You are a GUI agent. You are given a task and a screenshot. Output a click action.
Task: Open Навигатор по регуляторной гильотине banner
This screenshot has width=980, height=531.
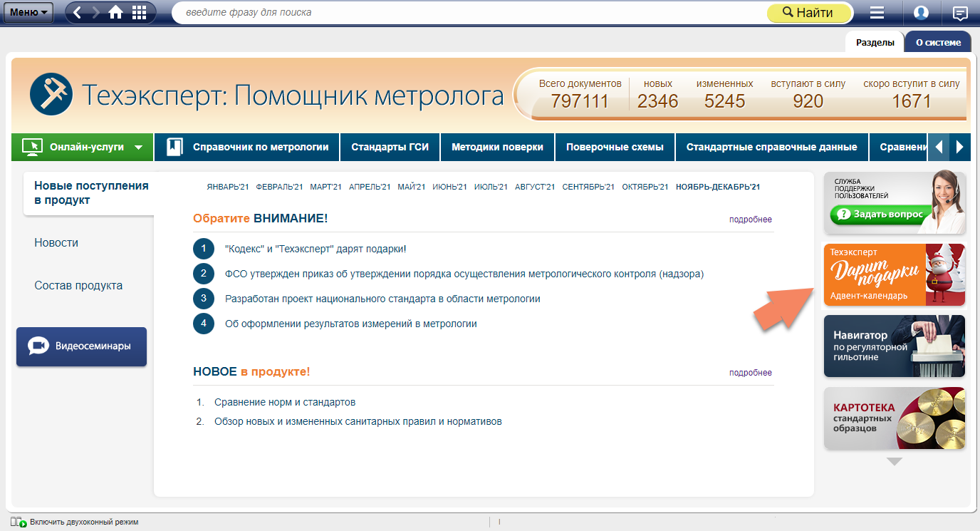coord(895,346)
